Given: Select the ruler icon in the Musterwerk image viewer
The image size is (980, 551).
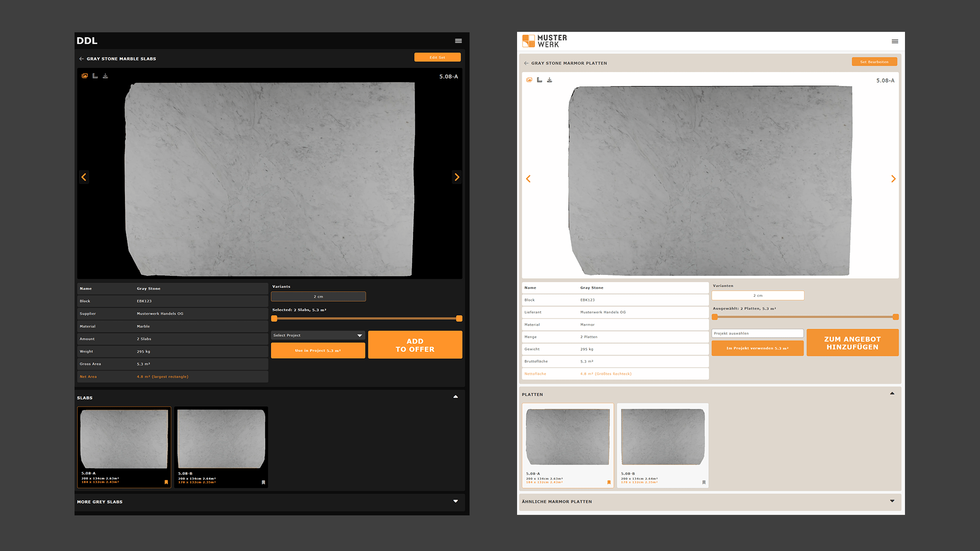Looking at the screenshot, I should [539, 80].
